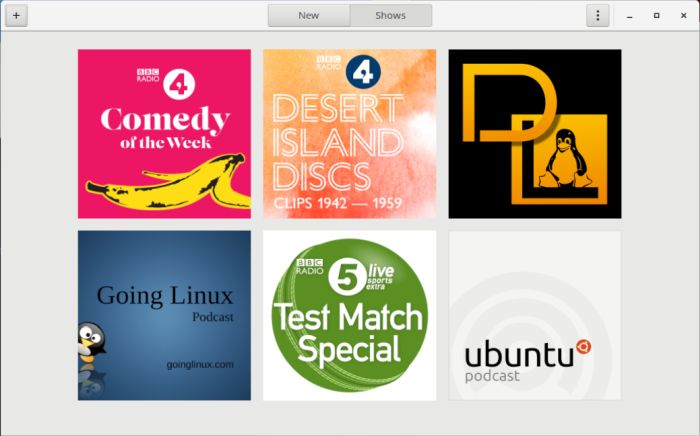Open Desert Island Discs podcast cover
700x436 pixels.
[x=350, y=134]
